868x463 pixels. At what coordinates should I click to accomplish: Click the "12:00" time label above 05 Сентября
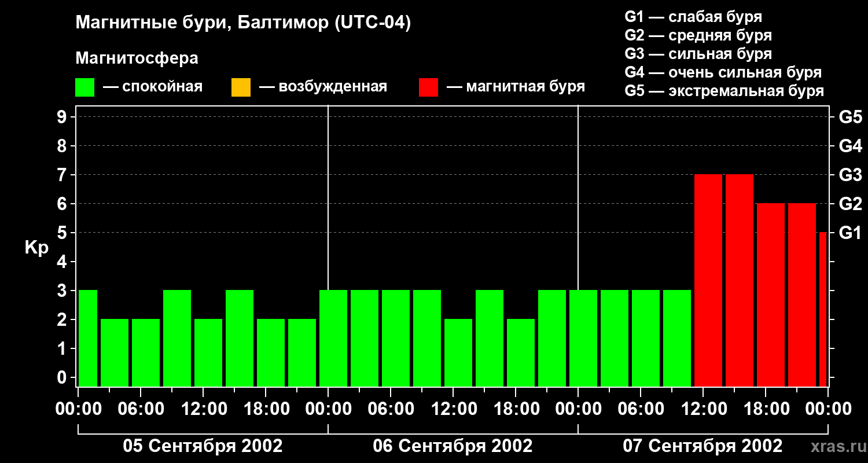point(203,409)
